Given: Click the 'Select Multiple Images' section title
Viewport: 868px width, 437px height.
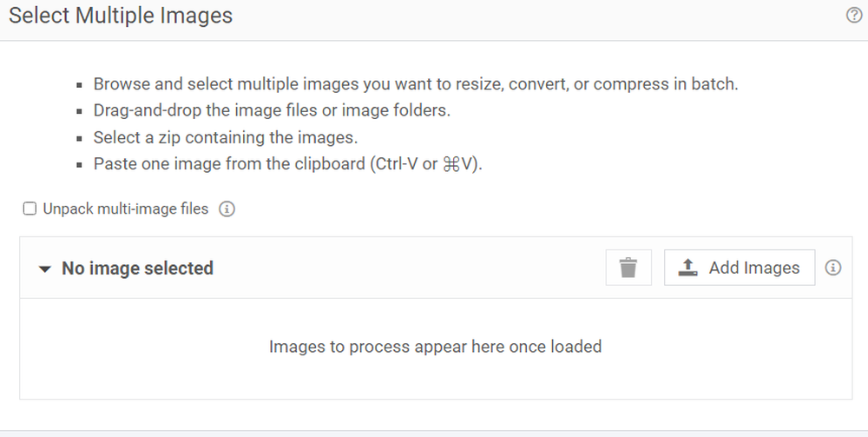Looking at the screenshot, I should (x=121, y=16).
